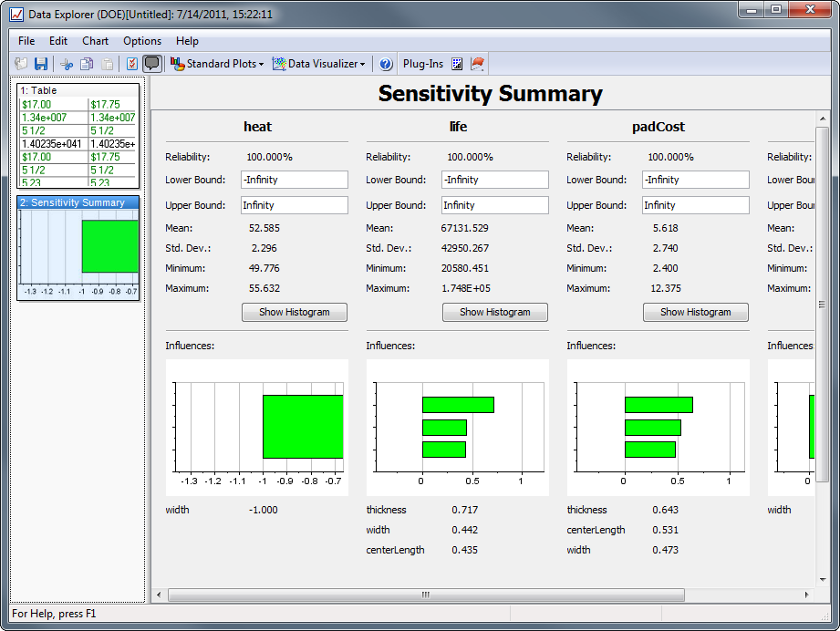Click the red flag plug-in icon
The image size is (840, 631).
477,64
